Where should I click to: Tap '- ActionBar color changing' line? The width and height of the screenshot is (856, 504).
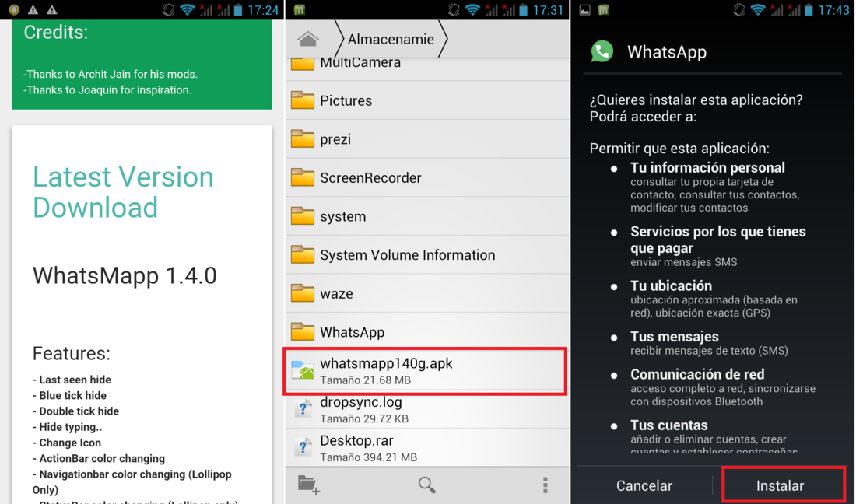pyautogui.click(x=98, y=459)
